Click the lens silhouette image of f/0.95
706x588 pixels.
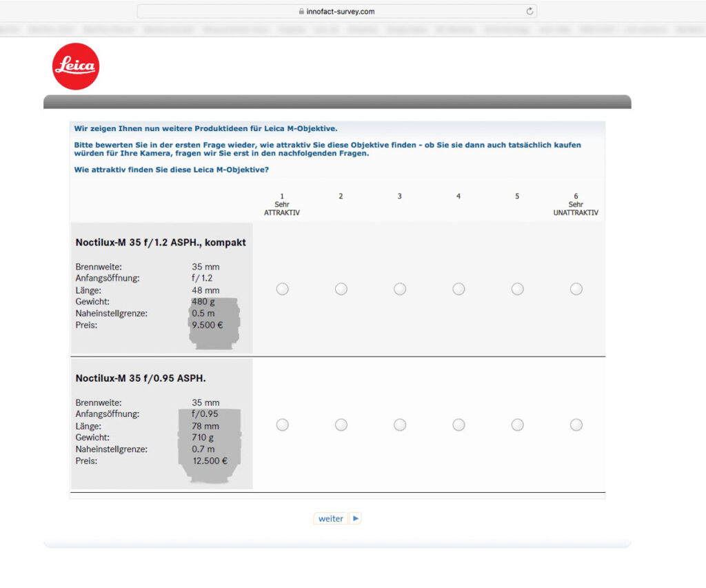[x=210, y=446]
